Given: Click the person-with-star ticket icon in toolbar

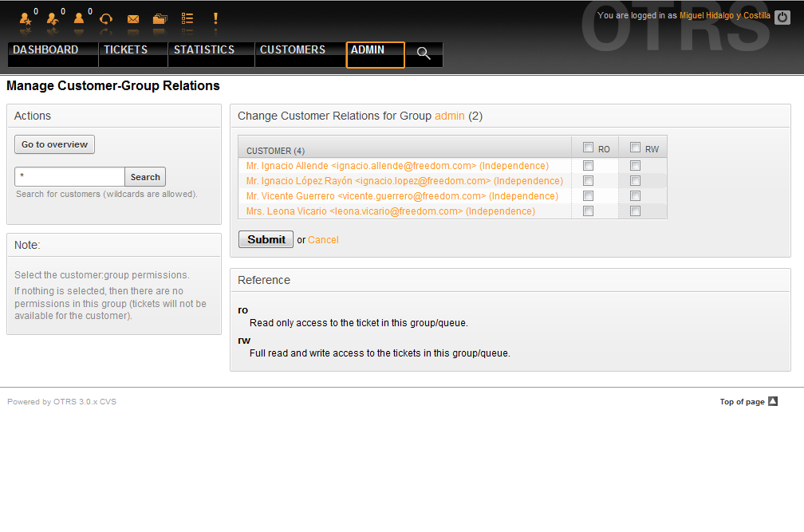Looking at the screenshot, I should click(26, 18).
